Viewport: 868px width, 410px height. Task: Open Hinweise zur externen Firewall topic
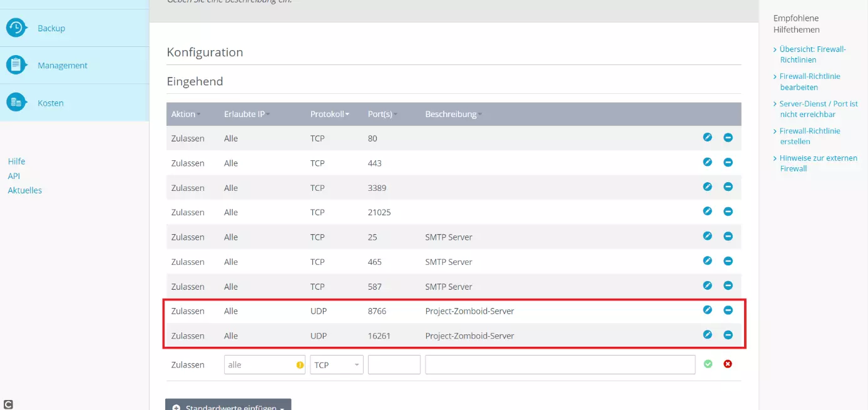(819, 163)
